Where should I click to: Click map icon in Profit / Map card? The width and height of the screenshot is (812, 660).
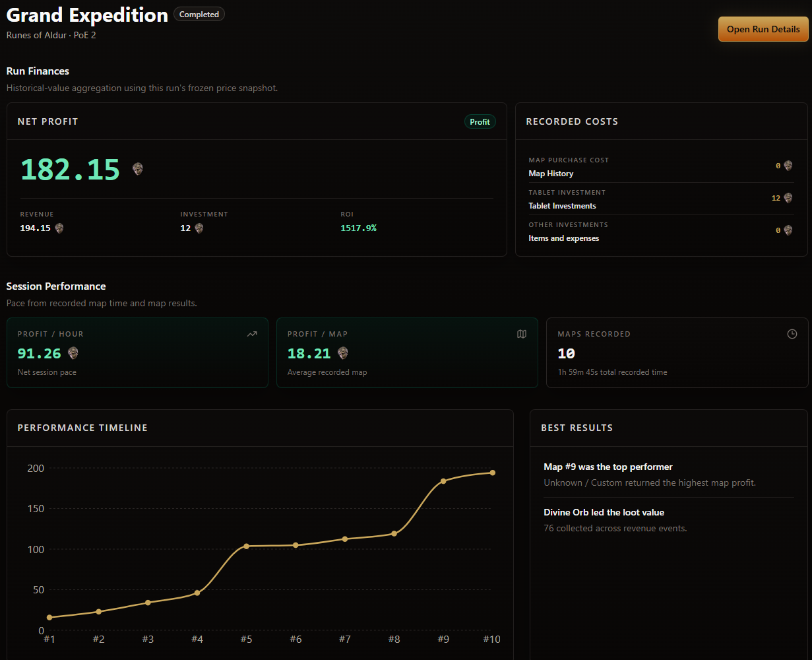[522, 334]
